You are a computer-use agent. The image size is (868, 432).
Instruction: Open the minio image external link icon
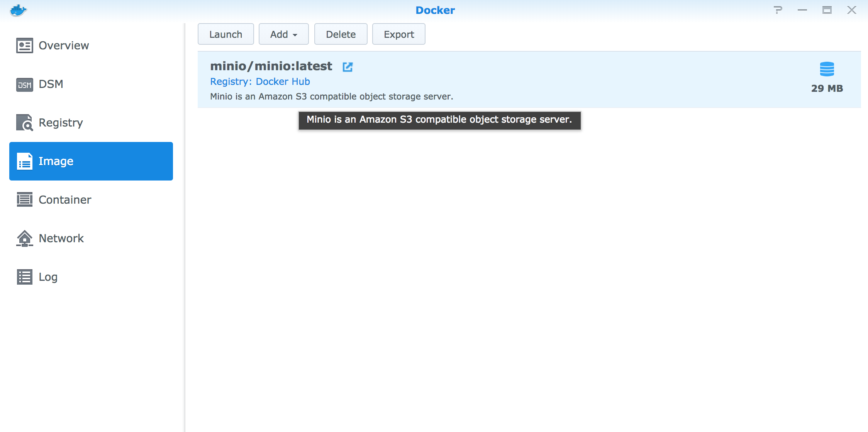(x=348, y=67)
